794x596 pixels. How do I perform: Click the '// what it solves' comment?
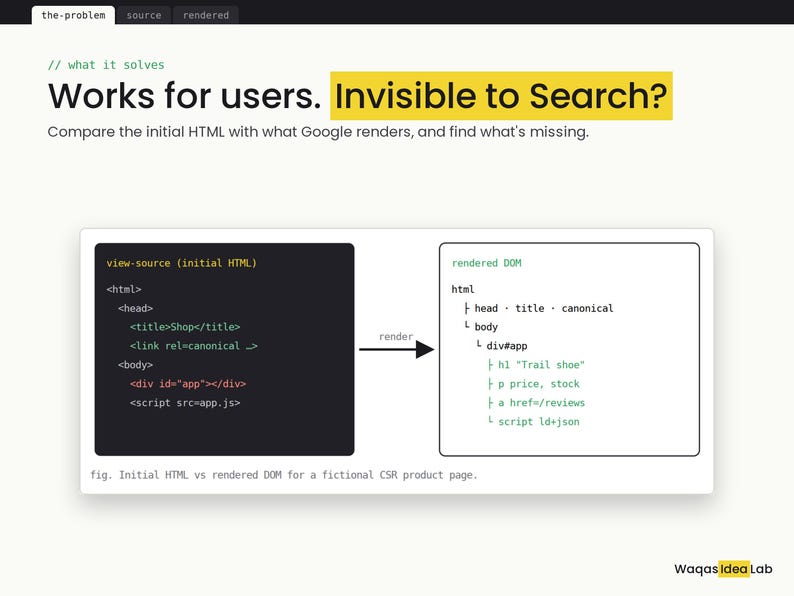(106, 65)
